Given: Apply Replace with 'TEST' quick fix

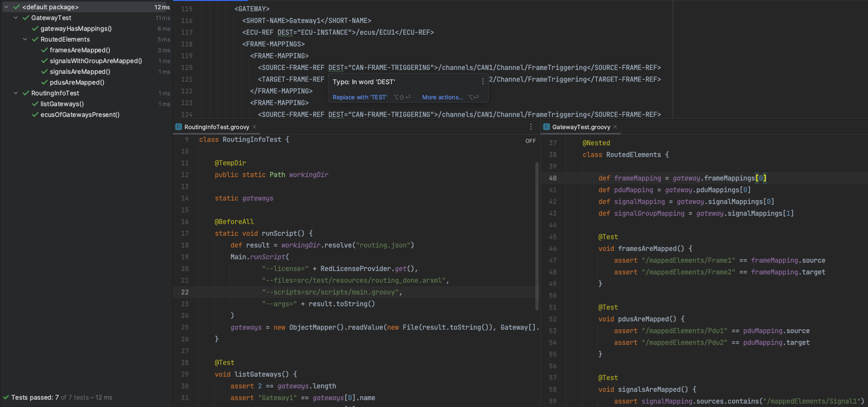Looking at the screenshot, I should [360, 97].
